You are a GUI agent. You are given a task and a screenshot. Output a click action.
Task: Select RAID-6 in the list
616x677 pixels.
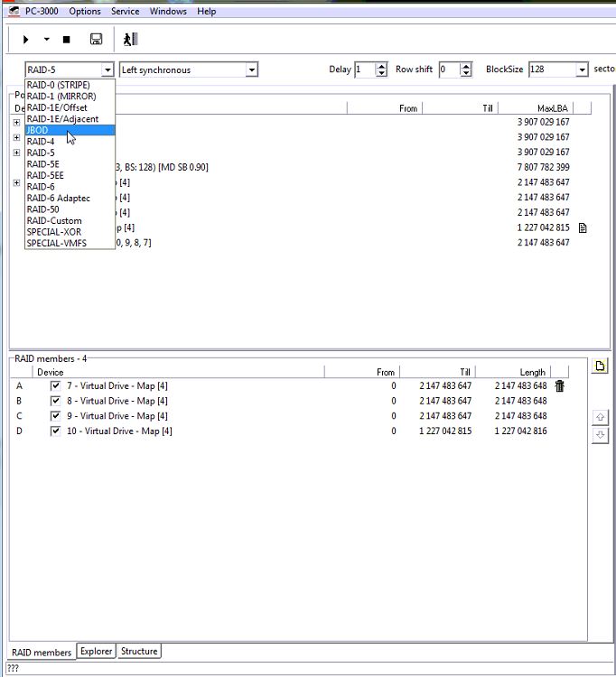(x=70, y=187)
